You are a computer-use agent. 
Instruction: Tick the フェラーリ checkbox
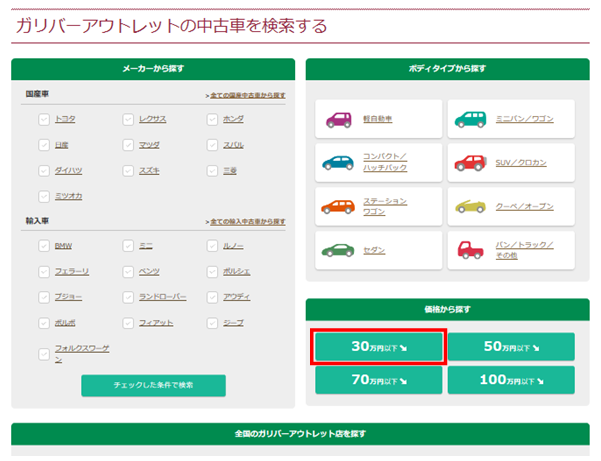[44, 272]
